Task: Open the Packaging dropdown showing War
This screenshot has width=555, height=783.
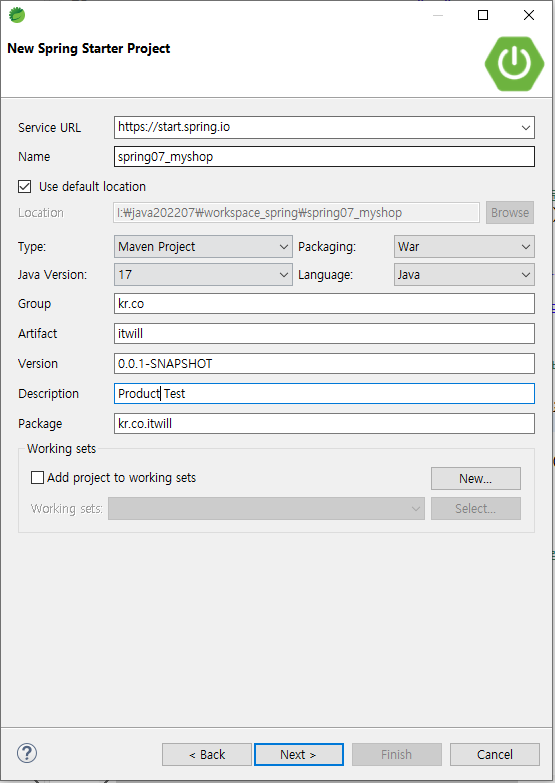Action: point(464,247)
